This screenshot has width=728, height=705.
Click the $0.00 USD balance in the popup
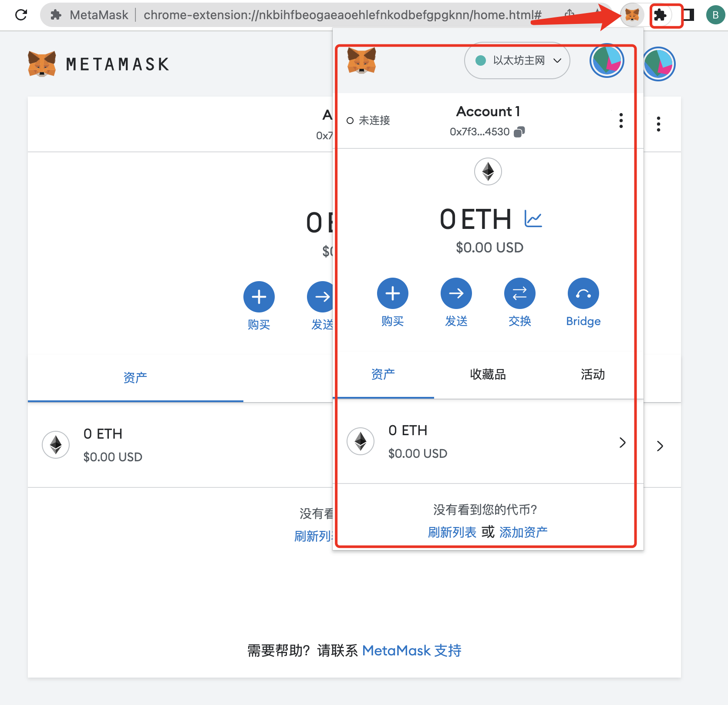click(489, 248)
